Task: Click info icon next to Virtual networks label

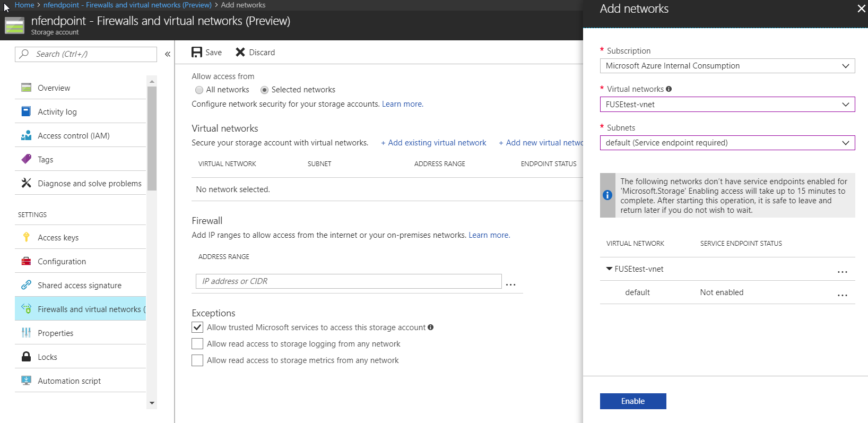Action: [669, 89]
